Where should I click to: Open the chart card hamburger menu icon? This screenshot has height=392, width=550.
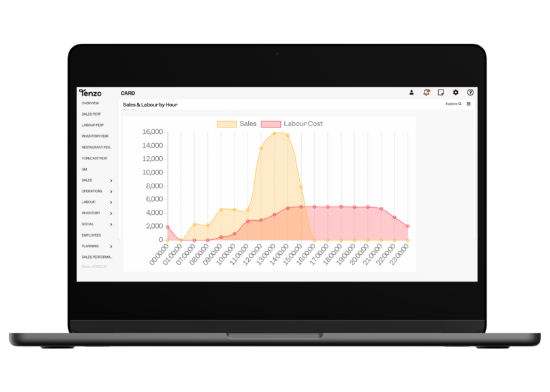point(469,104)
